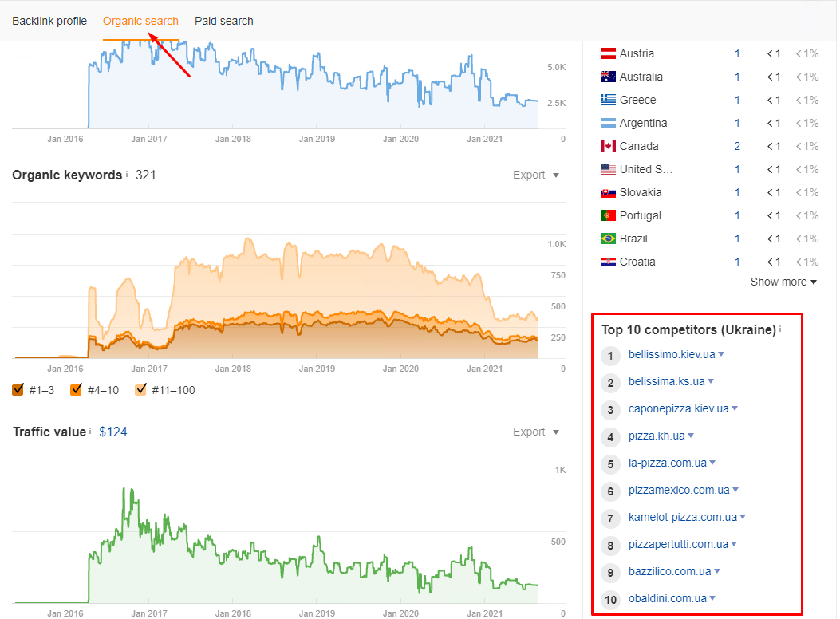The height and width of the screenshot is (619, 840).
Task: Expand the Show more countries list
Action: point(783,282)
